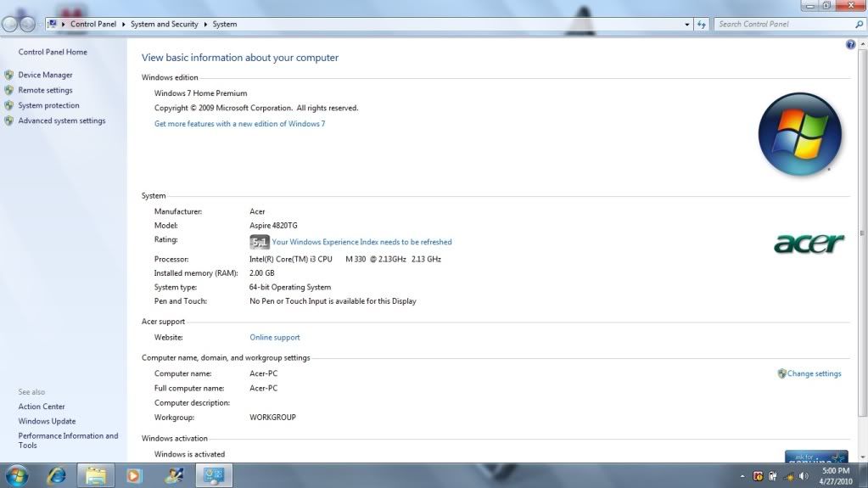The height and width of the screenshot is (488, 868).
Task: Click the address bar computer icon
Action: (x=52, y=24)
